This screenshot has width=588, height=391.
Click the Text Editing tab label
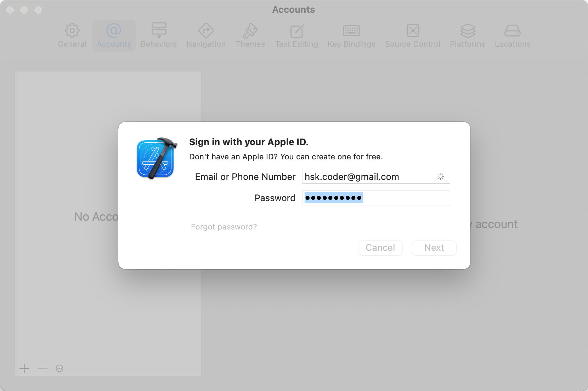tap(296, 44)
